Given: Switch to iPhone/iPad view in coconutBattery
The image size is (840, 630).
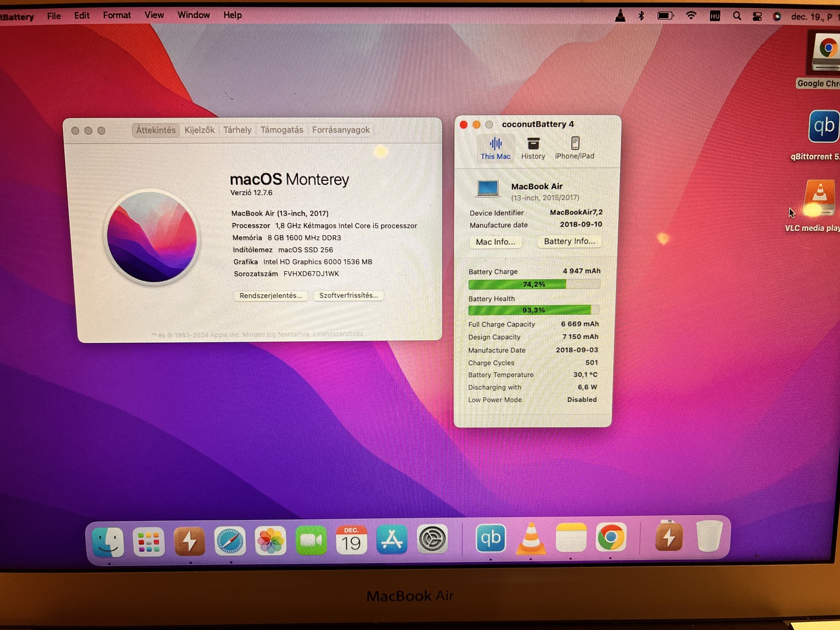Looking at the screenshot, I should tap(575, 149).
